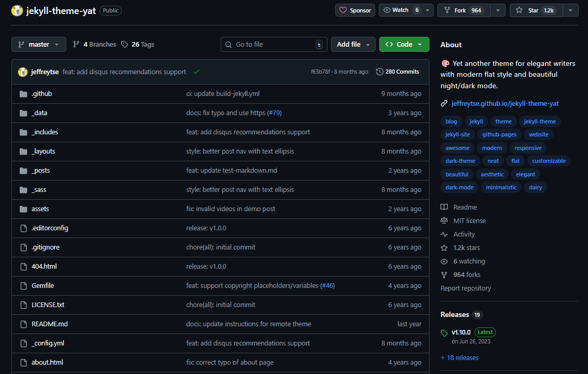The height and width of the screenshot is (374, 588).
Task: Expand the master branch selector
Action: click(38, 44)
